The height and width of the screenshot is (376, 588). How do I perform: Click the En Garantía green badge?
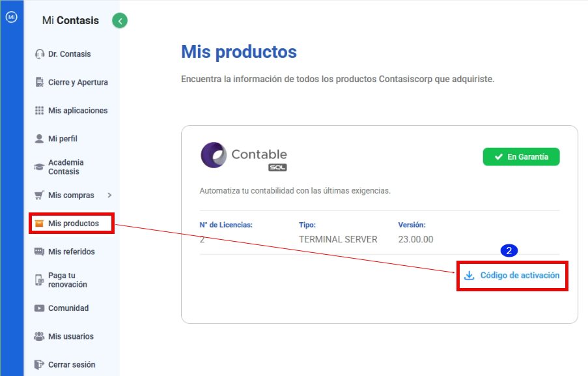[521, 157]
